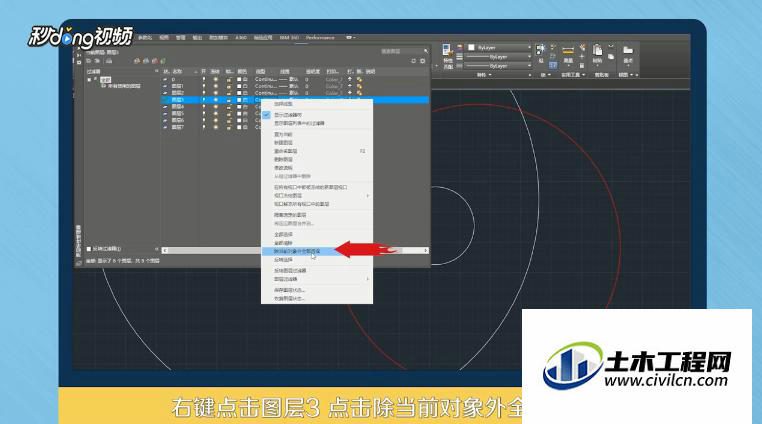Expand the Utilities panel title
Image resolution: width=762 pixels, height=424 pixels.
(x=573, y=75)
